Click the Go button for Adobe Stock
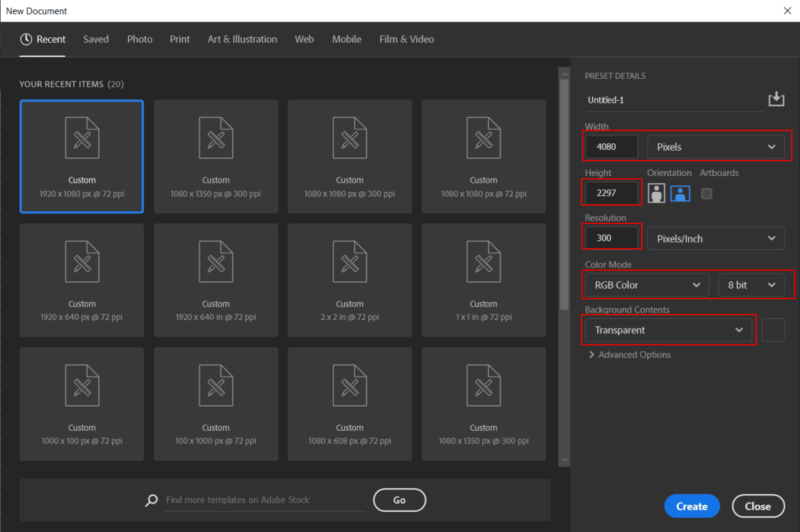 click(x=399, y=500)
